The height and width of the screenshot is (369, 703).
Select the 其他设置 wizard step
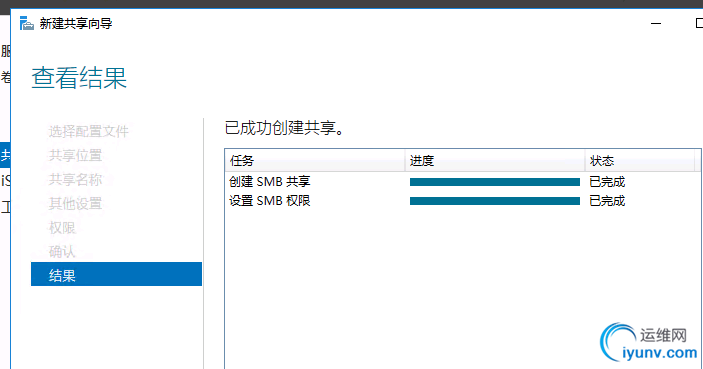pos(75,204)
